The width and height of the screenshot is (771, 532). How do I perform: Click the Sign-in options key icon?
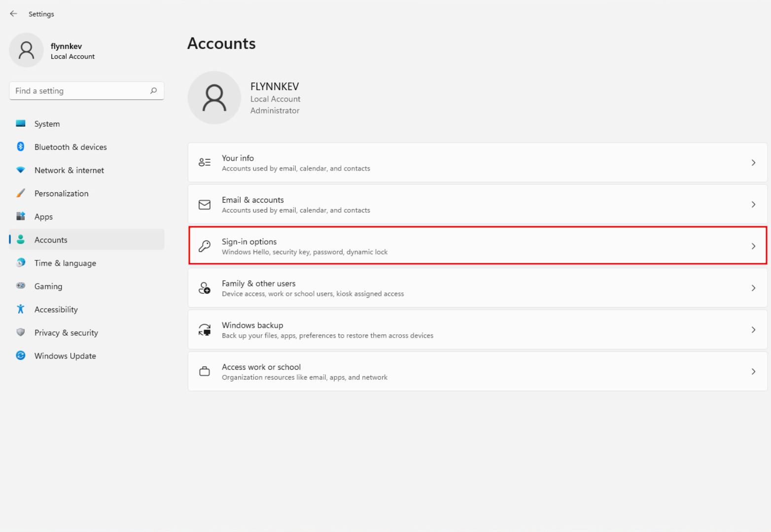pyautogui.click(x=205, y=246)
